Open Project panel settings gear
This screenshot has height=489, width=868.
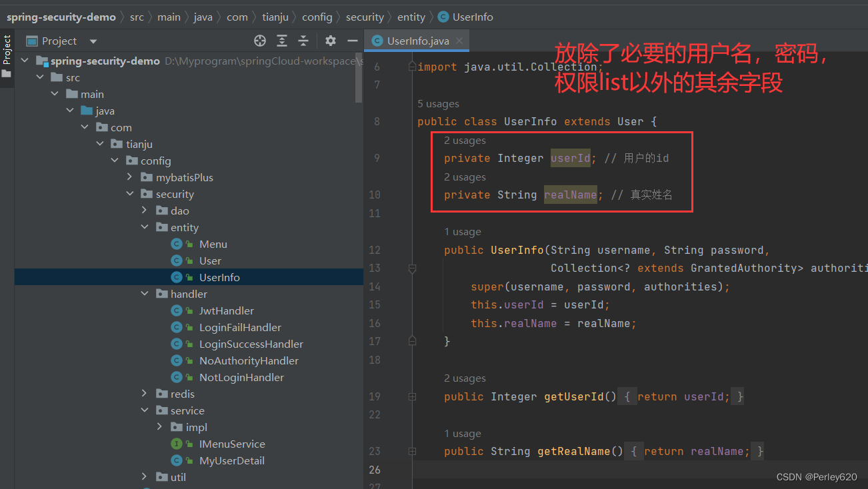pos(331,41)
